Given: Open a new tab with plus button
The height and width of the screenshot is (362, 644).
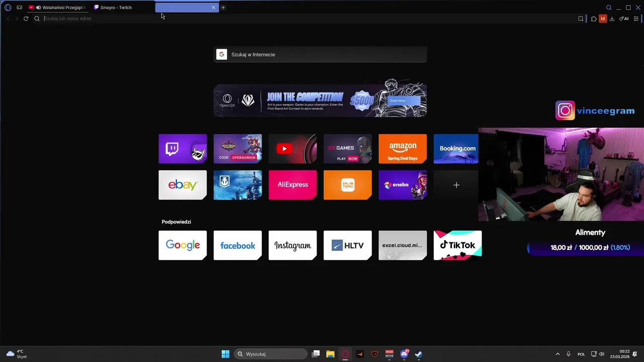Looking at the screenshot, I should 223,8.
